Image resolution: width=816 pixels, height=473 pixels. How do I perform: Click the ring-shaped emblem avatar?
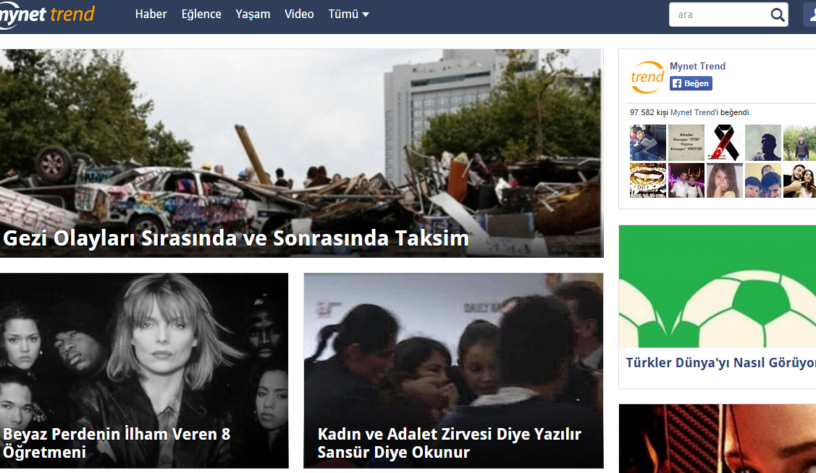pos(647,181)
